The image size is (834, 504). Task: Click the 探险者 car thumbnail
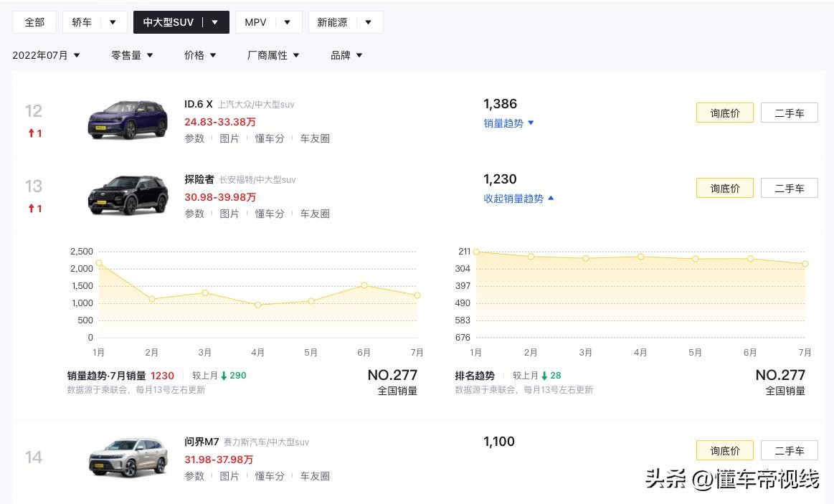(128, 195)
